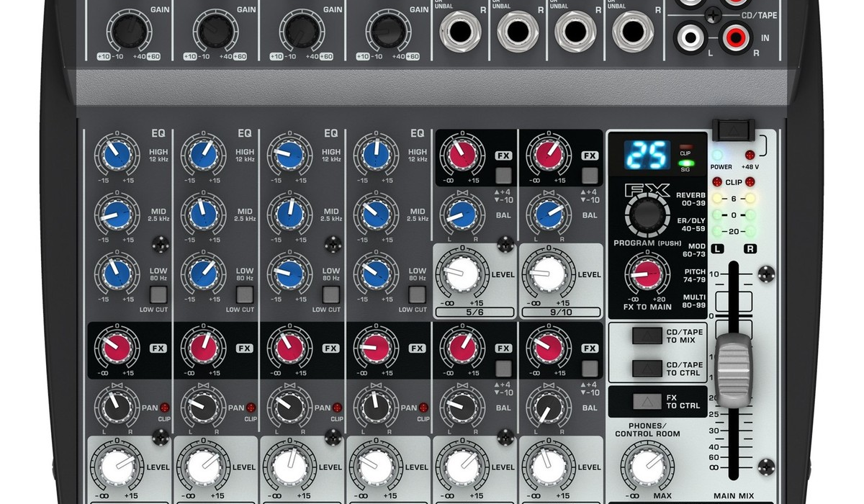
Task: Adjust the FX TO MAIN knob
Action: click(x=647, y=274)
